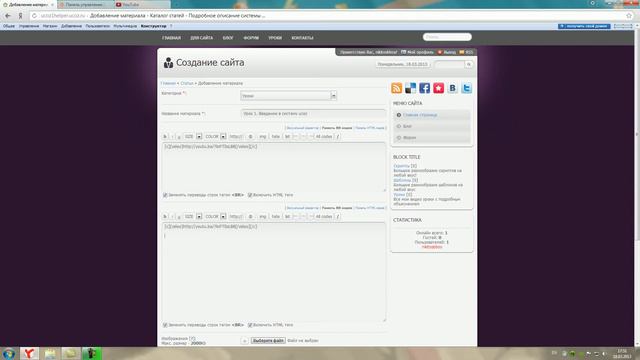Go to ДЛЯ САЙТА in the site navigation
The image size is (640, 360).
tap(202, 38)
